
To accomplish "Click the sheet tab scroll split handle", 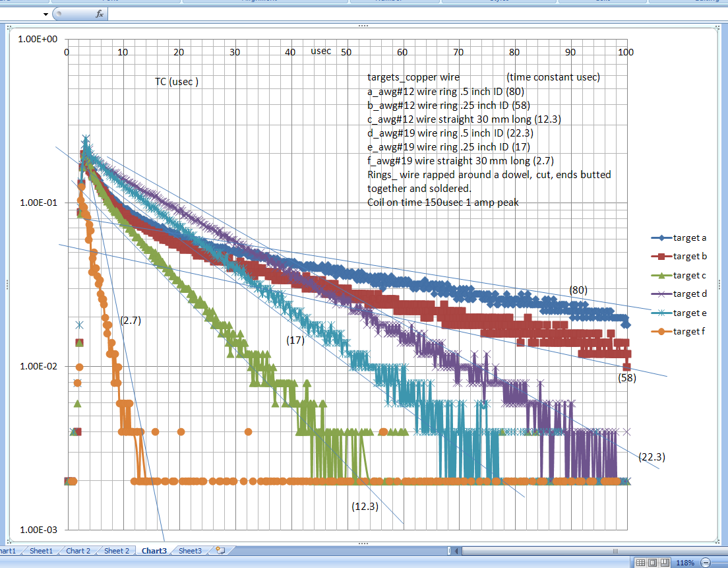I will 449,552.
